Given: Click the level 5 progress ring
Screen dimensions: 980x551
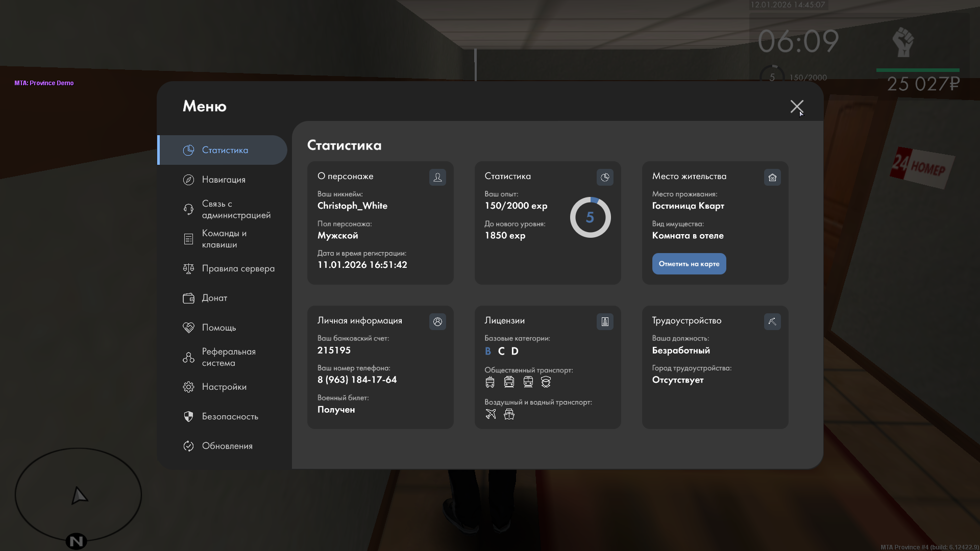Looking at the screenshot, I should pyautogui.click(x=590, y=217).
